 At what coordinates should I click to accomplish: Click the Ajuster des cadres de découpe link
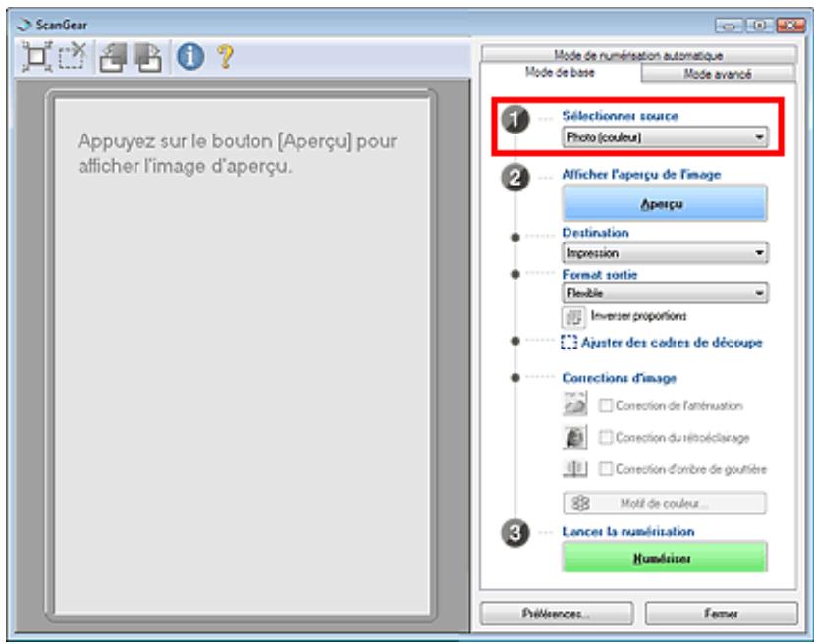[x=672, y=342]
